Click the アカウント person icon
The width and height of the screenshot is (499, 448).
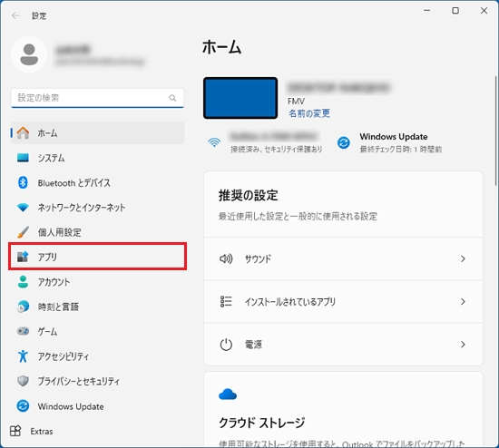(x=23, y=282)
